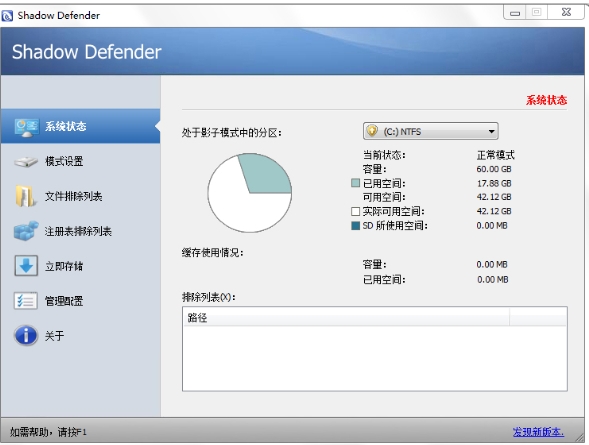Open the 系统状态 sidebar label
The width and height of the screenshot is (589, 445).
pos(66,126)
